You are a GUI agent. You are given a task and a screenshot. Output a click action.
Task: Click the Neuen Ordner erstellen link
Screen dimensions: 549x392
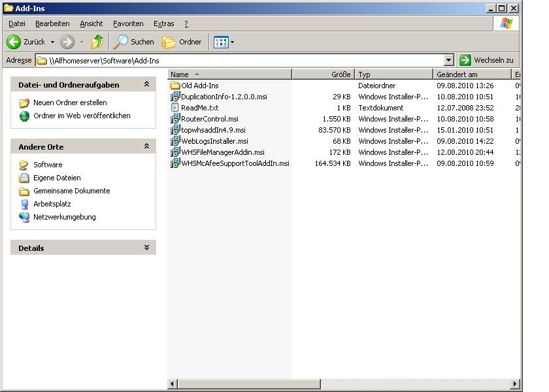[x=70, y=103]
